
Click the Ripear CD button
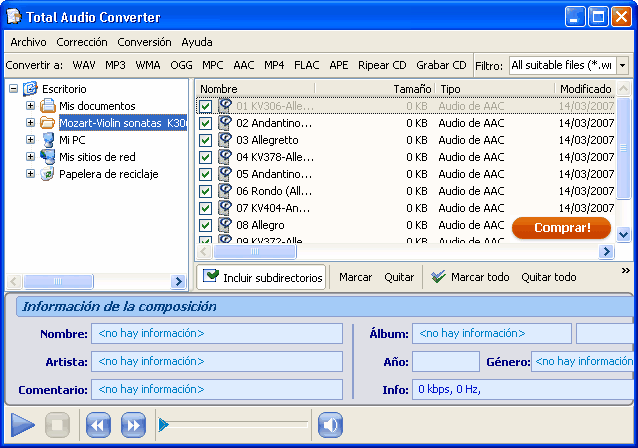382,65
